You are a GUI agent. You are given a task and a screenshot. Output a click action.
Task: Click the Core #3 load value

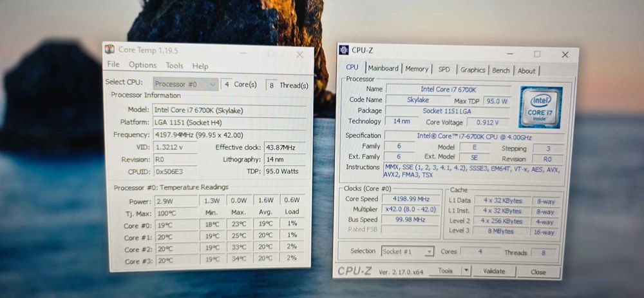click(292, 257)
